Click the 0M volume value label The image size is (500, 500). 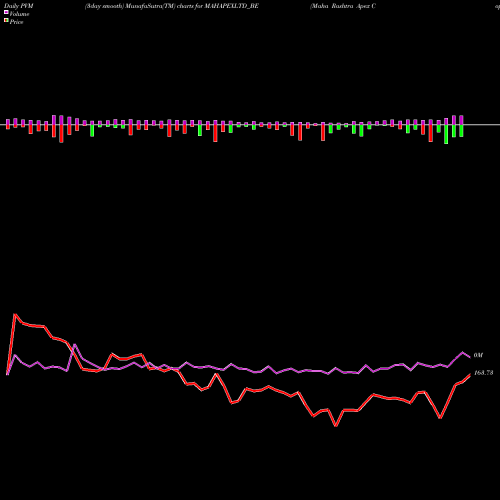click(478, 355)
